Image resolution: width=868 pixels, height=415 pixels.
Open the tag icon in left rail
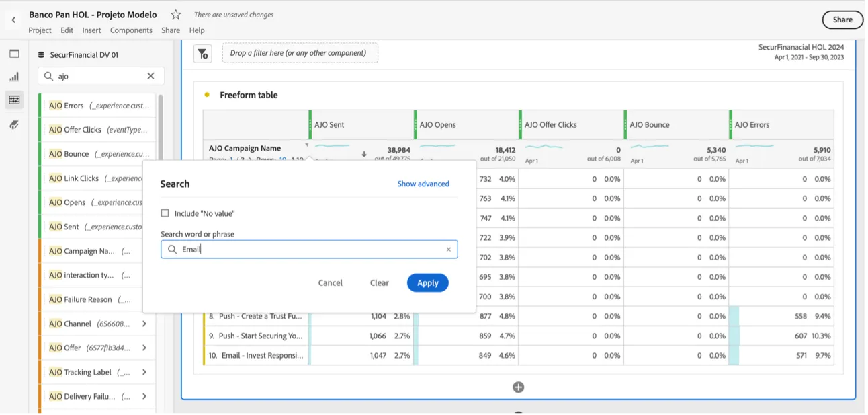tap(14, 124)
